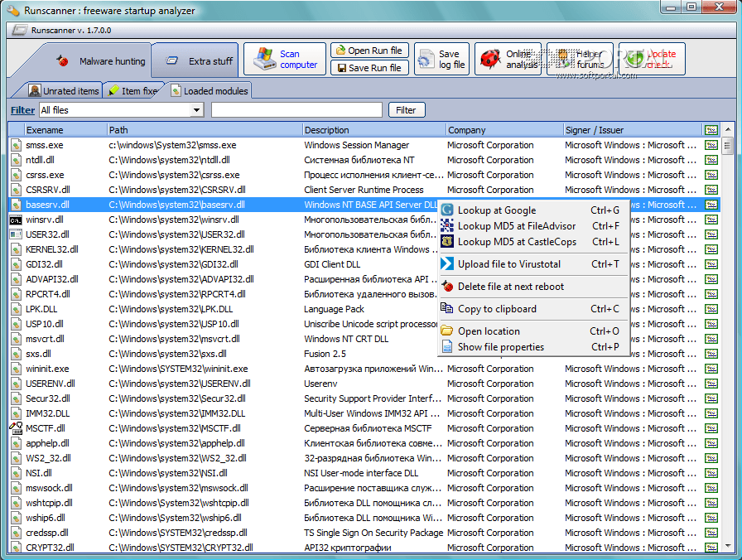Click the winsrv.dll console file icon

16,220
